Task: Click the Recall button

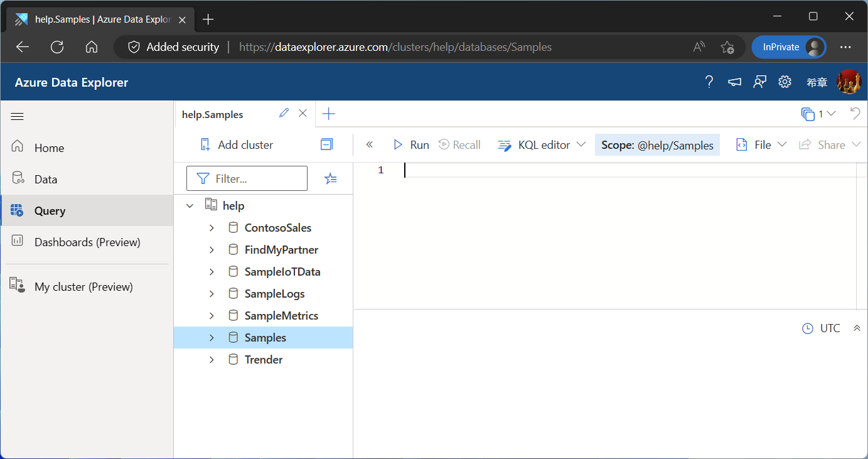Action: (459, 144)
